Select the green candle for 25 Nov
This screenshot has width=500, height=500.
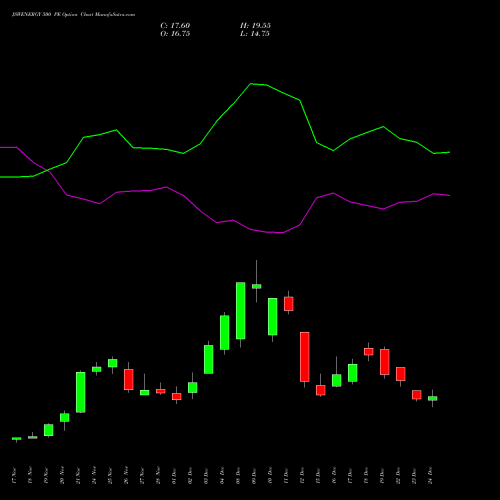tap(113, 363)
